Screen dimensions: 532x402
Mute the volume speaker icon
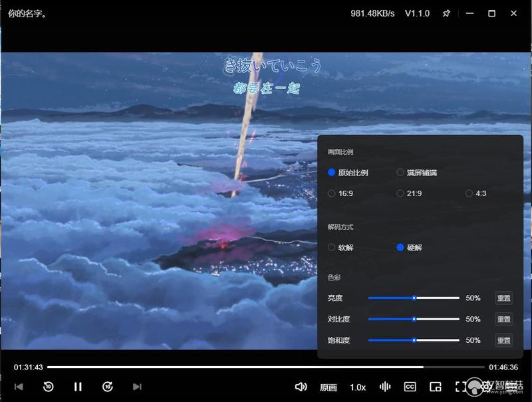(301, 387)
